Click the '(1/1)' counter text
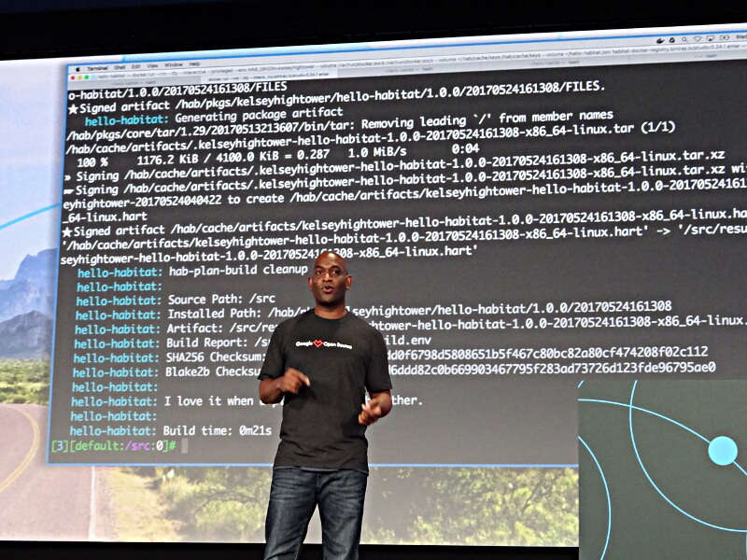 [658, 127]
